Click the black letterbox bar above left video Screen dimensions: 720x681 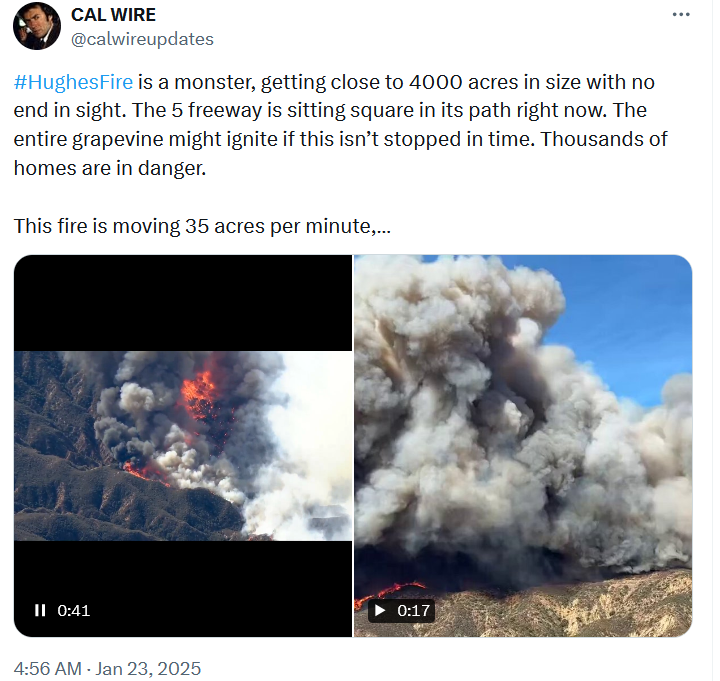pos(185,305)
